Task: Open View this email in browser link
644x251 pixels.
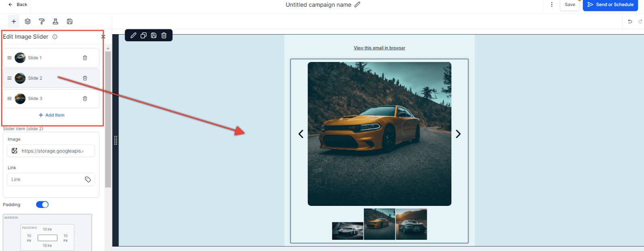Action: pos(379,48)
